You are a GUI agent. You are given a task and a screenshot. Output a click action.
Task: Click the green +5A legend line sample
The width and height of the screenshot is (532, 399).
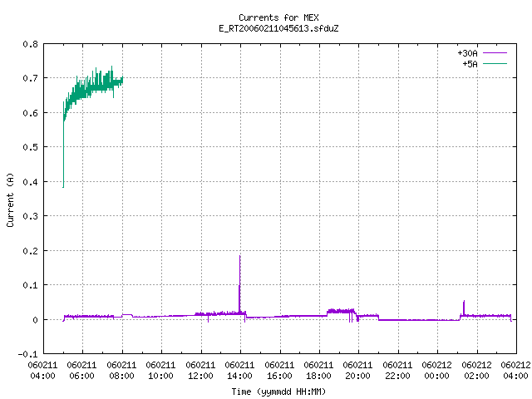coord(495,63)
